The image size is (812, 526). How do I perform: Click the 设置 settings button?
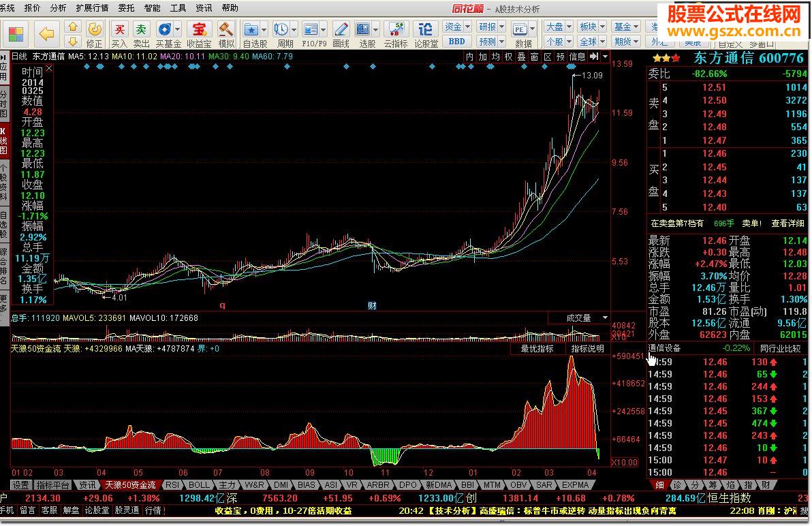pyautogui.click(x=20, y=485)
